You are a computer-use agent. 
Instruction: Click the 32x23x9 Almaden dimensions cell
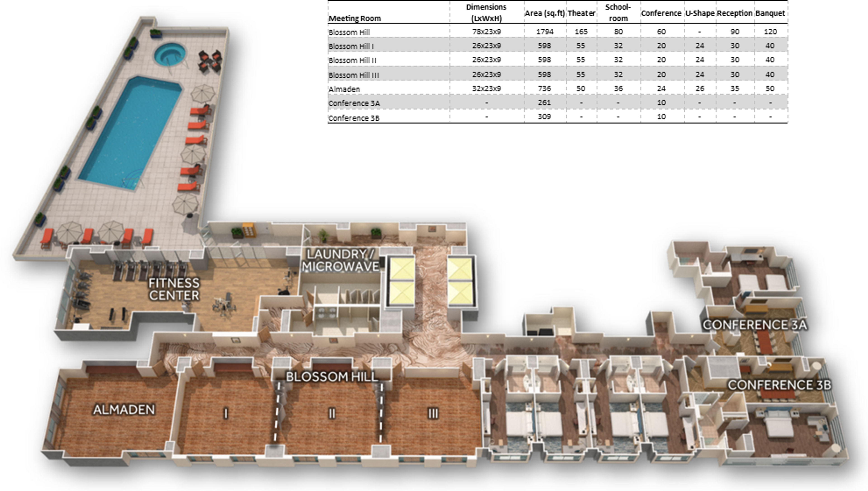pos(486,89)
